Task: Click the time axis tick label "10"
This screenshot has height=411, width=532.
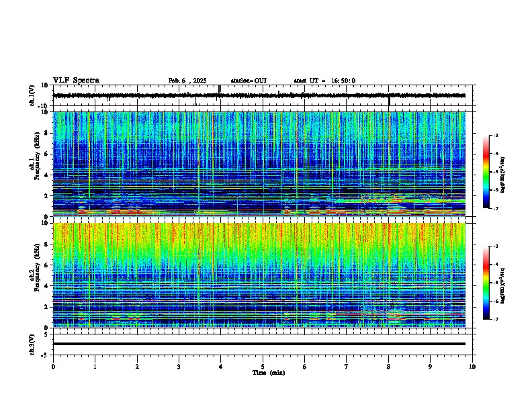Action: click(x=472, y=367)
